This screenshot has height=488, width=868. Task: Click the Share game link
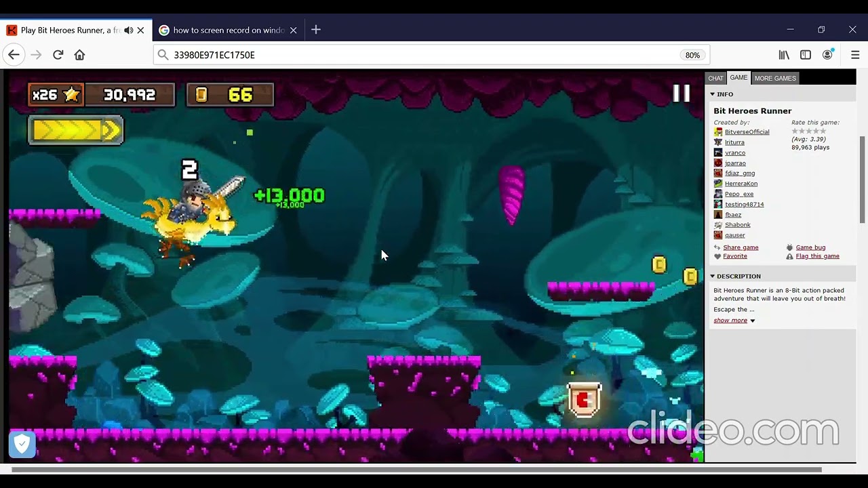point(741,247)
